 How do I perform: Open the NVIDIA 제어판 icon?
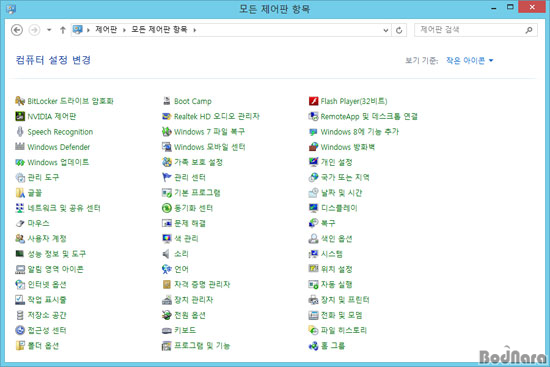[20, 116]
